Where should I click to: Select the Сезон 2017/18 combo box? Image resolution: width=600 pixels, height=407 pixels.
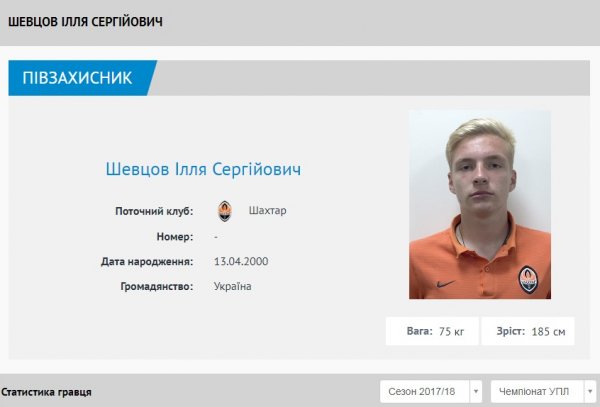tap(431, 391)
